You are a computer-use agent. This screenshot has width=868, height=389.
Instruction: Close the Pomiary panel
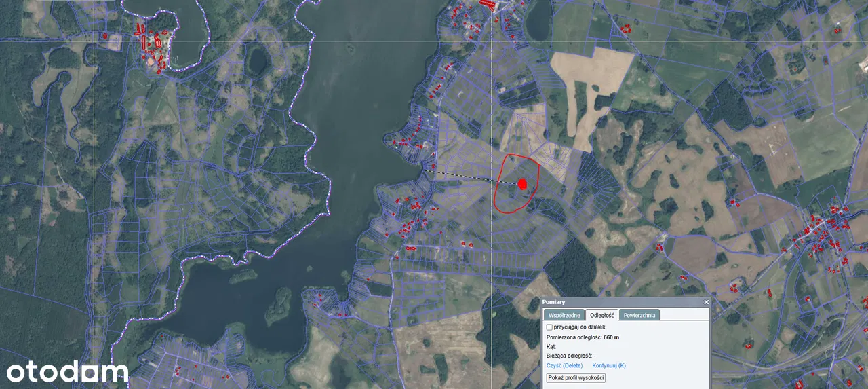point(706,302)
